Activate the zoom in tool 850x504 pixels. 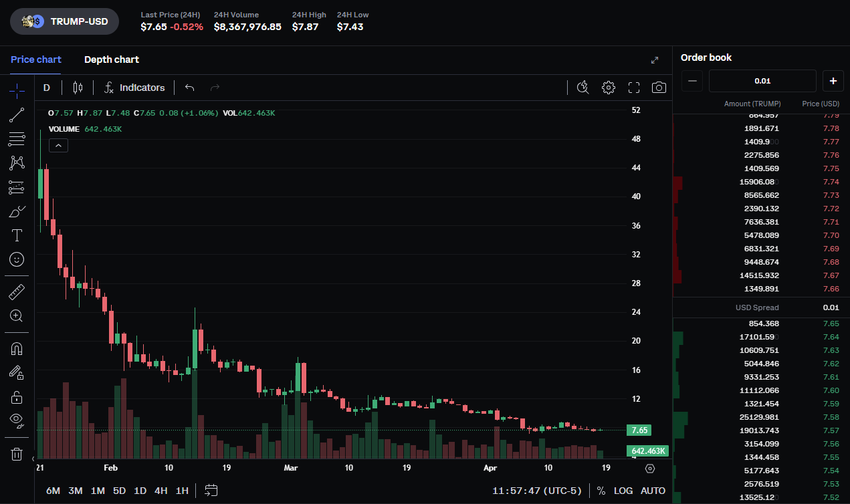click(x=17, y=316)
